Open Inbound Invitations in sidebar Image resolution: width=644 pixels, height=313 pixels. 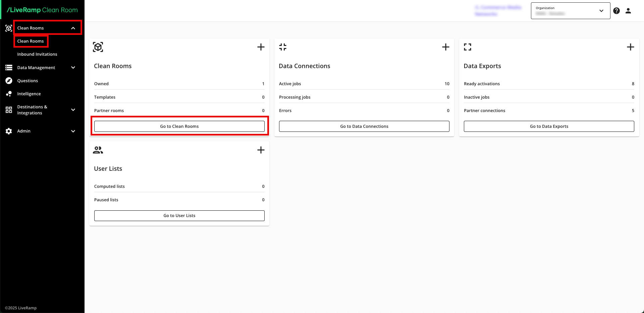click(x=37, y=54)
